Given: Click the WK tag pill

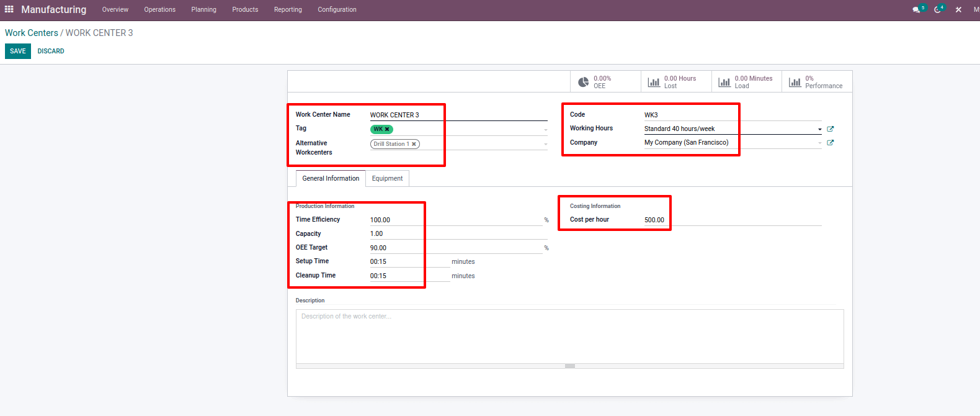Looking at the screenshot, I should coord(381,129).
